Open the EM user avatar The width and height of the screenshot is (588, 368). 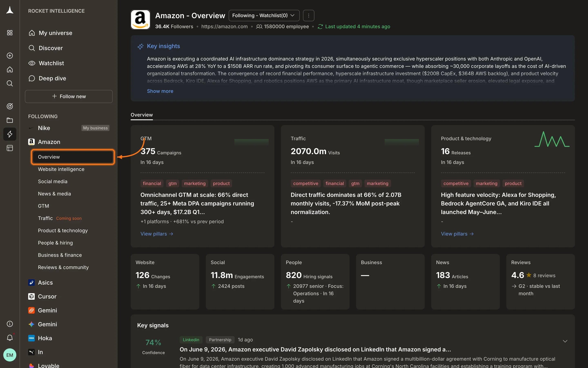(10, 355)
